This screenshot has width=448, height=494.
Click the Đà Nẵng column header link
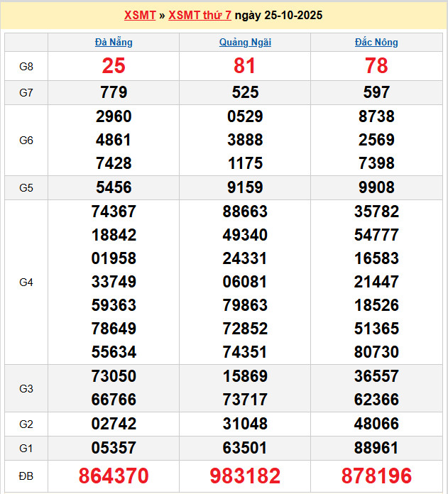114,42
